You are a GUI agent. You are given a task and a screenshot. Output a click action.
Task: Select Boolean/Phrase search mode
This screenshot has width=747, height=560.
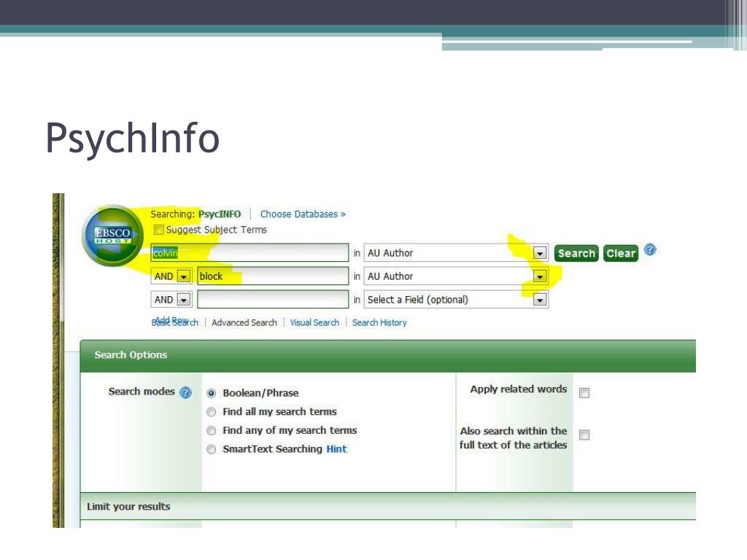[212, 393]
